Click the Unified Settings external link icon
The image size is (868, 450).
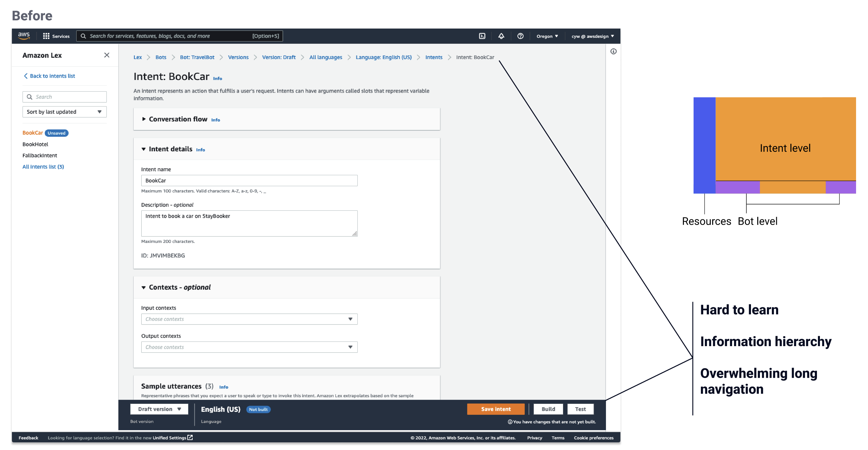[x=190, y=437]
